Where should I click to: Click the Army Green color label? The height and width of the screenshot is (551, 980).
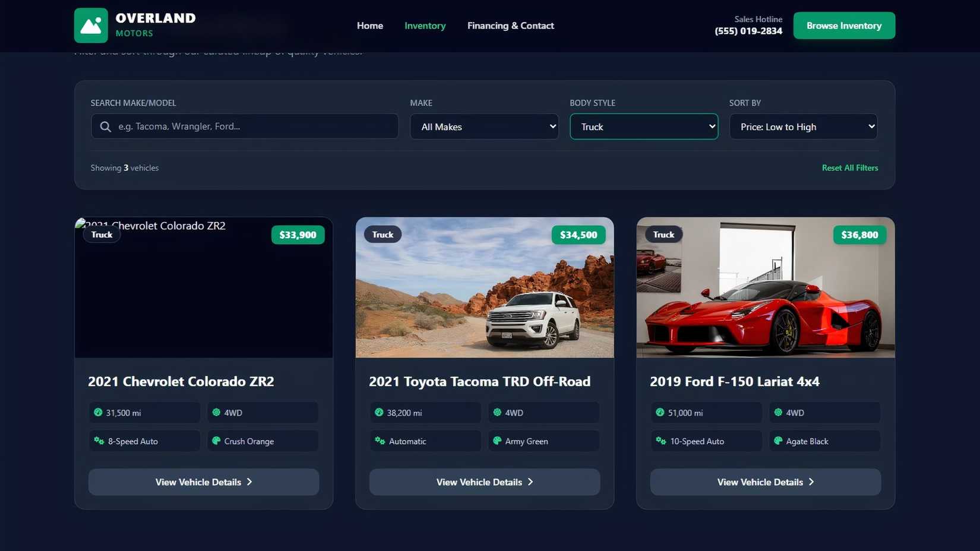527,441
